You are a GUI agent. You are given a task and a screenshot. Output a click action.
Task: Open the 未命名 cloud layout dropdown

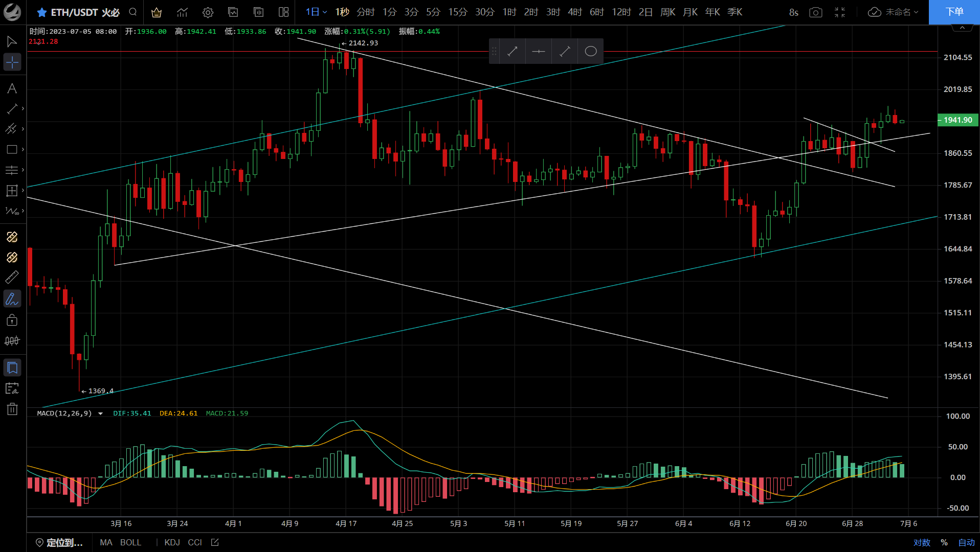pos(894,12)
